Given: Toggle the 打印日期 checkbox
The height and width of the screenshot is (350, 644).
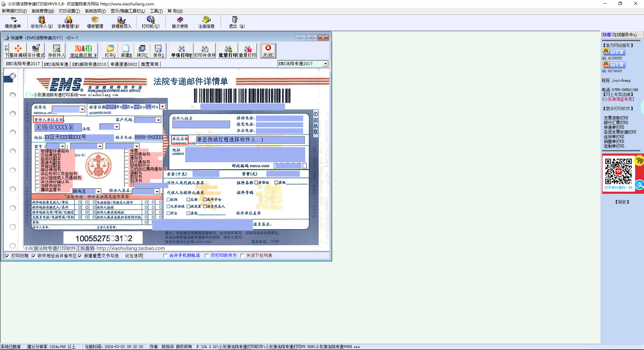Looking at the screenshot, I should coord(7,256).
